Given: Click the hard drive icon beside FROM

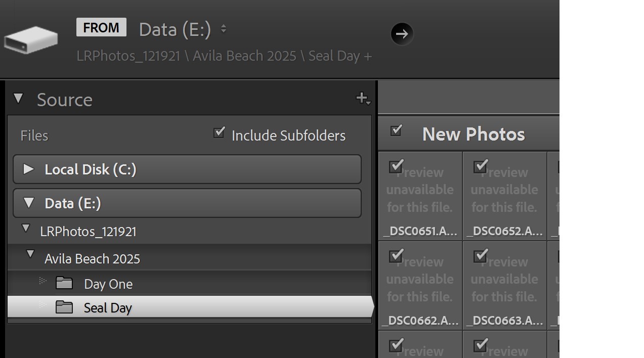Looking at the screenshot, I should point(30,39).
